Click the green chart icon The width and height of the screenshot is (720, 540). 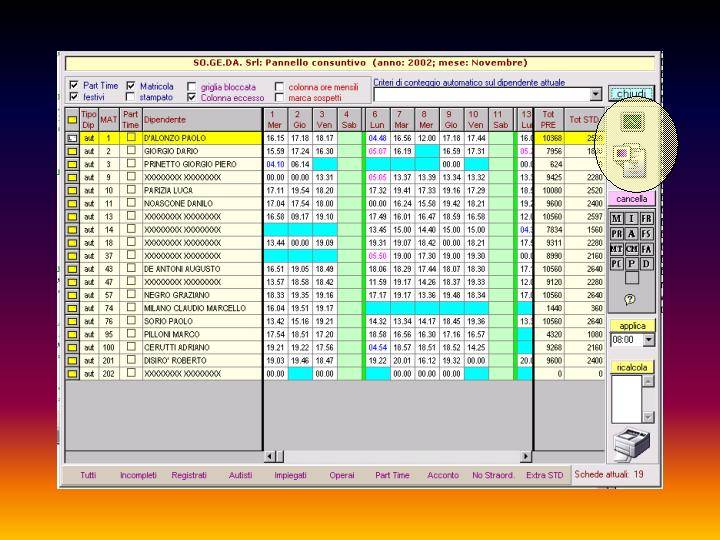tap(631, 122)
